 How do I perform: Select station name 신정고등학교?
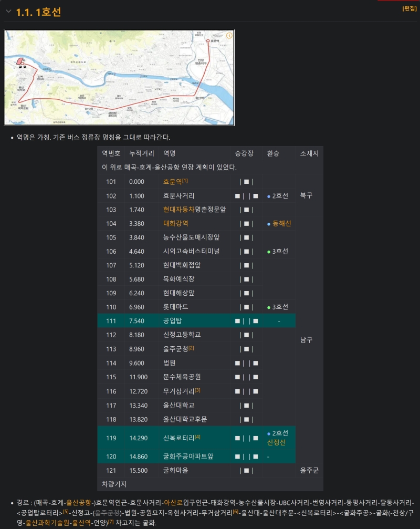pyautogui.click(x=182, y=335)
